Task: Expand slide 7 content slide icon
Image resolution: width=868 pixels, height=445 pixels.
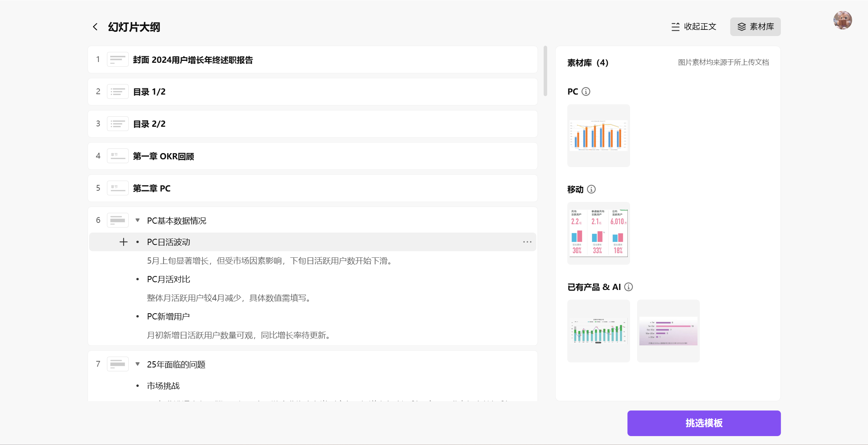Action: pos(117,364)
